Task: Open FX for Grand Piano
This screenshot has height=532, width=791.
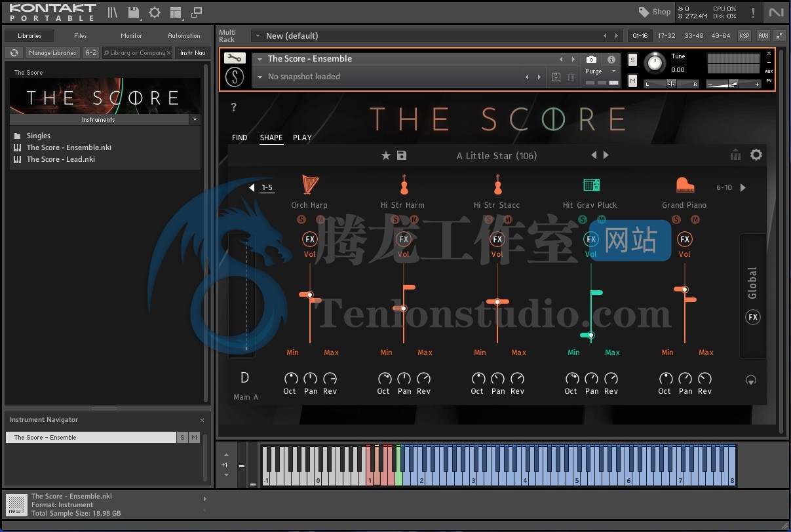Action: (x=685, y=239)
